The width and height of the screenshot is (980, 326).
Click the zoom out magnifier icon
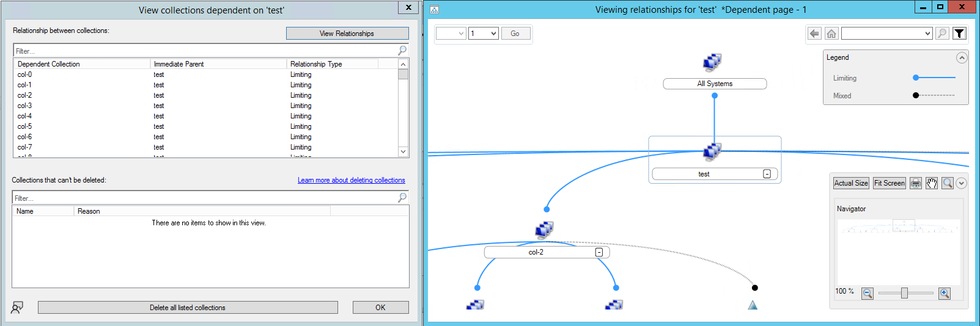[x=867, y=294]
